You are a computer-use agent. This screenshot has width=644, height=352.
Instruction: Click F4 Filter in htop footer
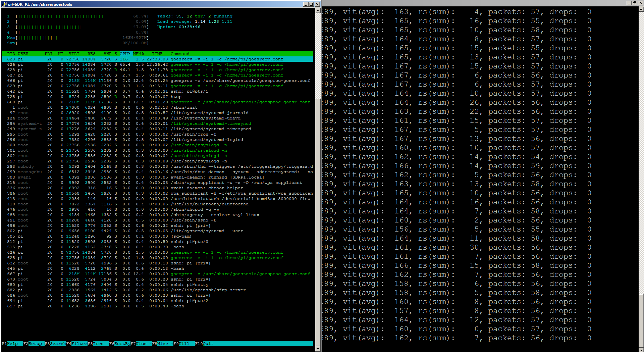(x=77, y=344)
